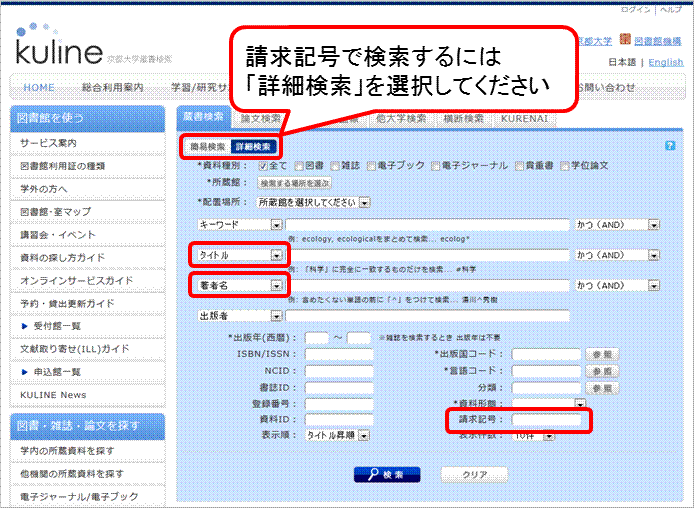Viewport: 694px width, 508px height.
Task: Open the ヘルプ link
Action: [671, 9]
